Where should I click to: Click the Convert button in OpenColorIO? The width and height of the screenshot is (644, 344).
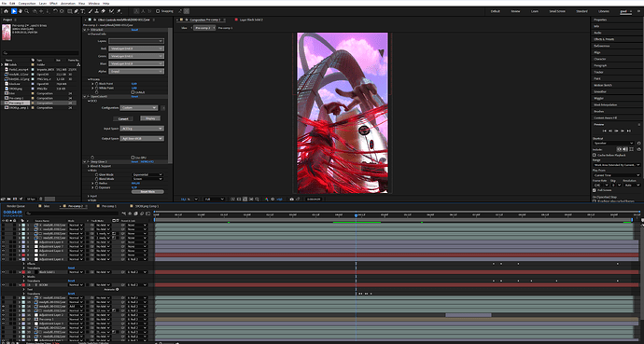click(123, 118)
